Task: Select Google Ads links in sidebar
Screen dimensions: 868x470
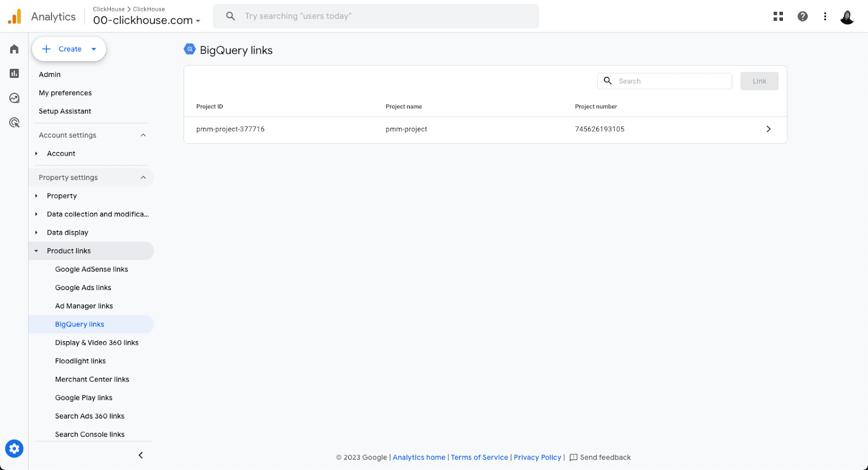Action: click(x=83, y=288)
